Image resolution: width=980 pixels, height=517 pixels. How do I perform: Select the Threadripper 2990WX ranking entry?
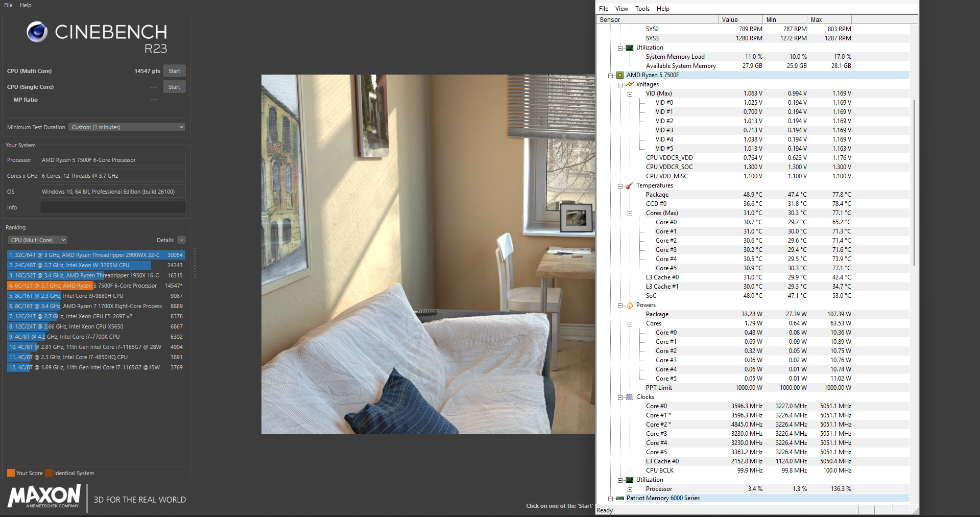coord(96,255)
